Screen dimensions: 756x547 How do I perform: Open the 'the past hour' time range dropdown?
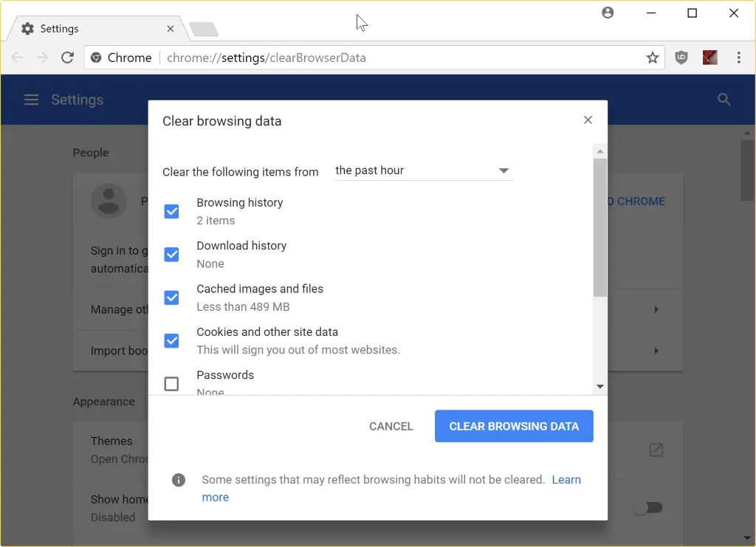point(424,171)
